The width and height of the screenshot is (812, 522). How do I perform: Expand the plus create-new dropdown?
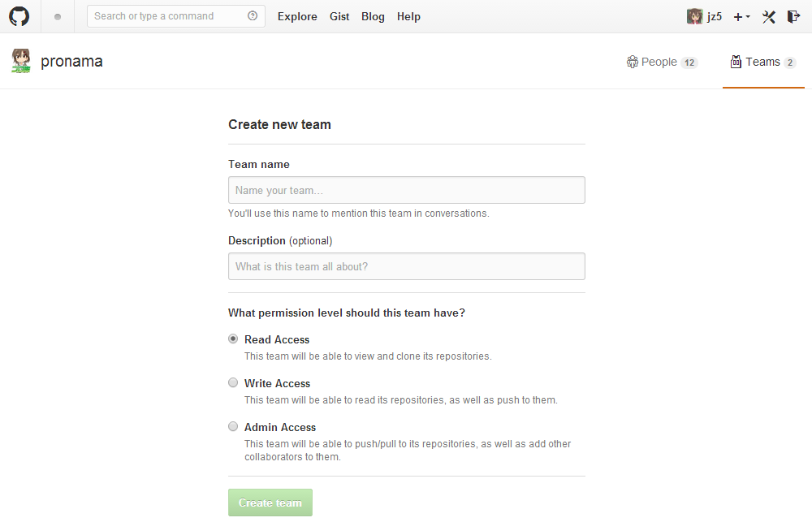point(741,16)
